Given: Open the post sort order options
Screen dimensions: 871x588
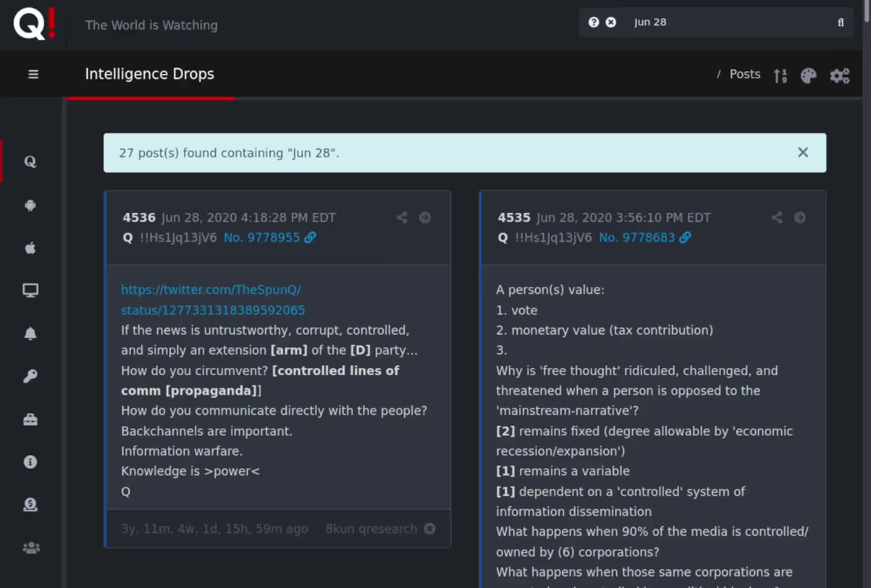Looking at the screenshot, I should click(x=780, y=75).
